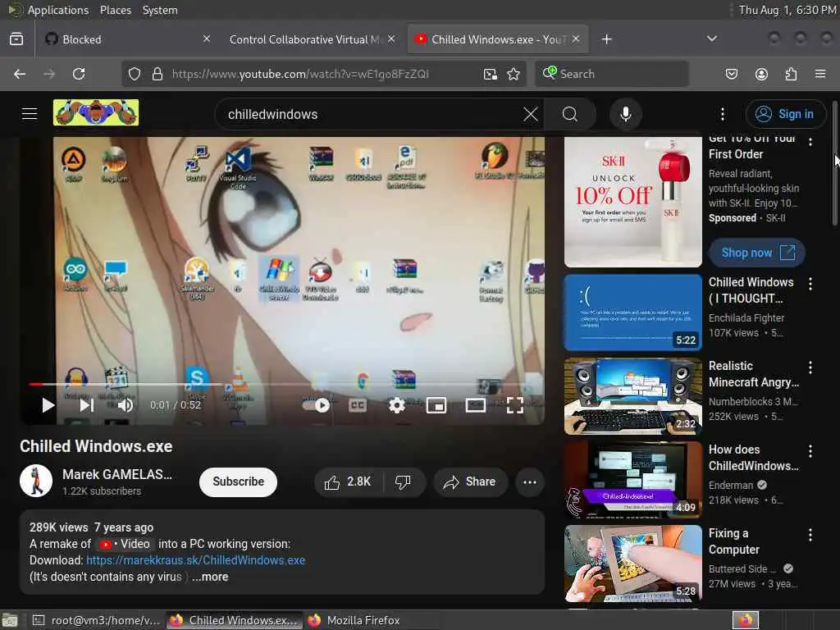Enter full screen video mode
Image resolution: width=840 pixels, height=630 pixels.
(x=515, y=405)
